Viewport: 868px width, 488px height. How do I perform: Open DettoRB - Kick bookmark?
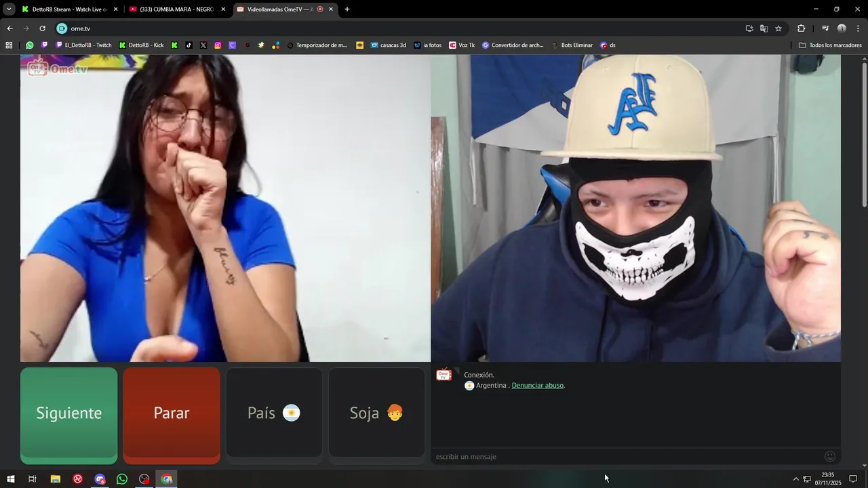click(x=141, y=45)
